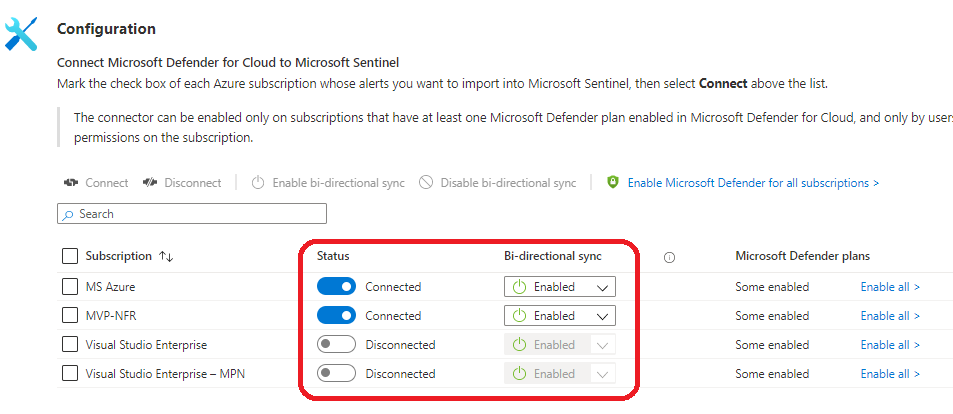
Task: Click the Microsoft Defender plans column header
Action: click(x=802, y=257)
